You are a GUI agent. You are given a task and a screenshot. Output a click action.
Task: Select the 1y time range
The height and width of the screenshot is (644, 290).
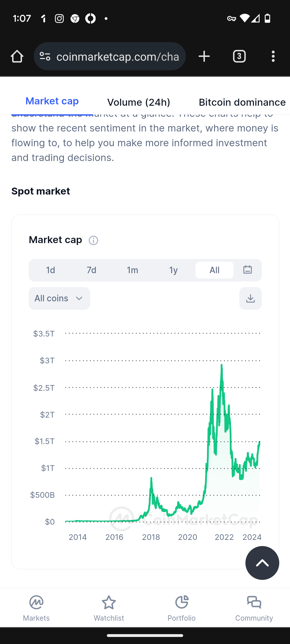point(173,270)
